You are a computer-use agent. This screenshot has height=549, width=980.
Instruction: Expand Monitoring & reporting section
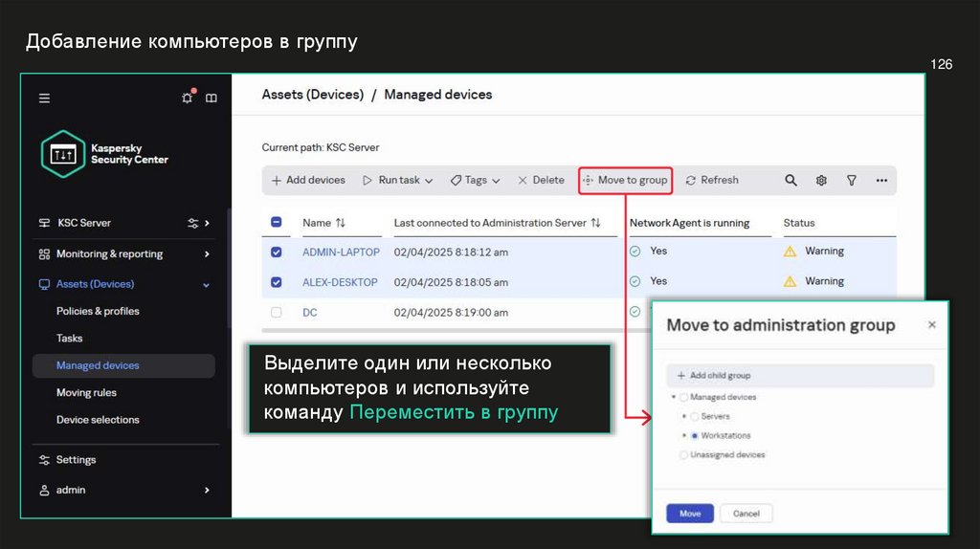tap(207, 254)
